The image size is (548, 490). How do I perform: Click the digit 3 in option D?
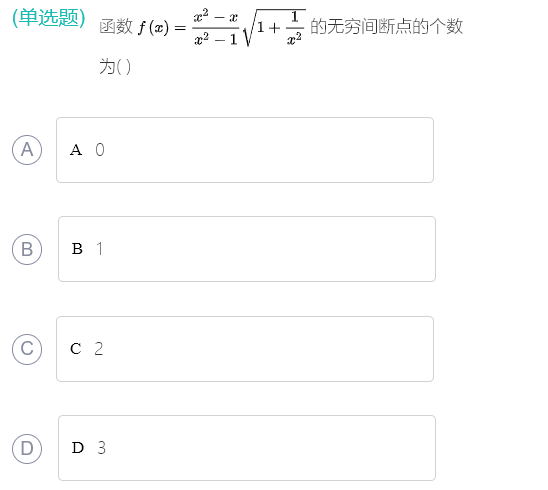pyautogui.click(x=101, y=448)
